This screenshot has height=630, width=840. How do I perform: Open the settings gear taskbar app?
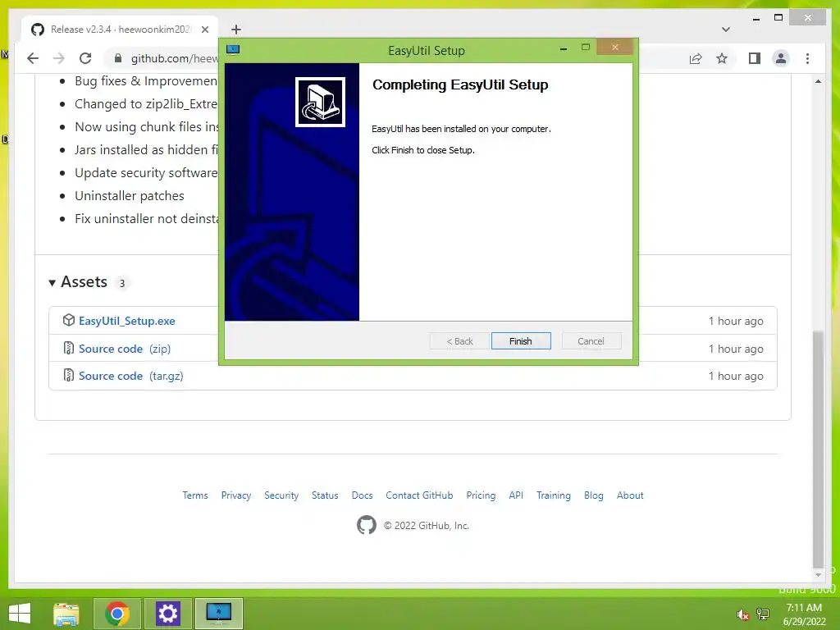click(167, 614)
